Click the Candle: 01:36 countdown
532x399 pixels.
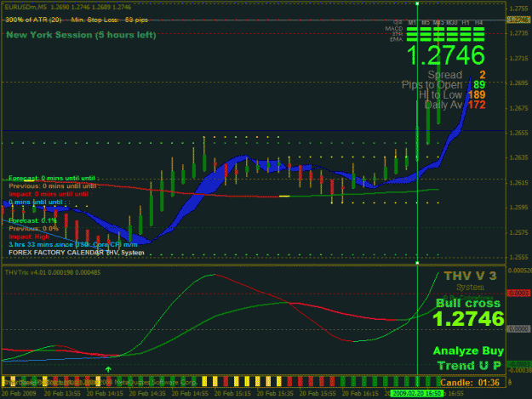pos(470,383)
